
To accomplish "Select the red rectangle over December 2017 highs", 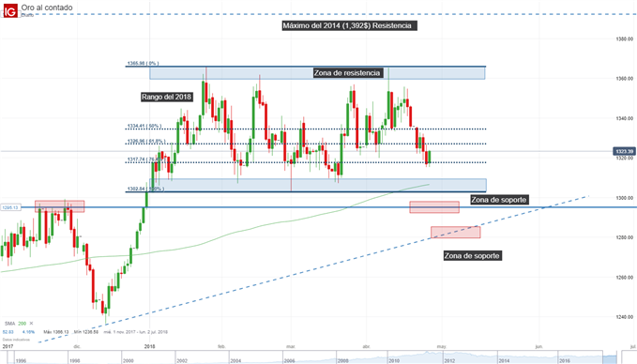I will point(60,206).
